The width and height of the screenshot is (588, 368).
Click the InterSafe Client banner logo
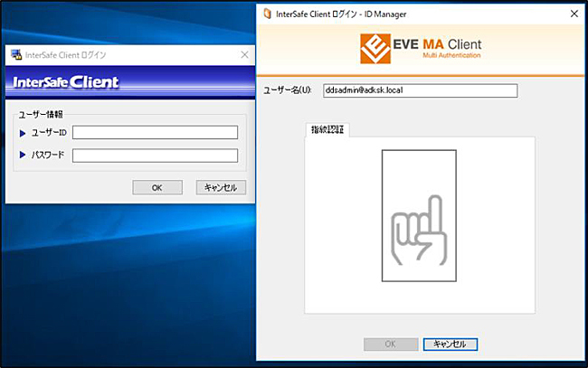[x=65, y=83]
